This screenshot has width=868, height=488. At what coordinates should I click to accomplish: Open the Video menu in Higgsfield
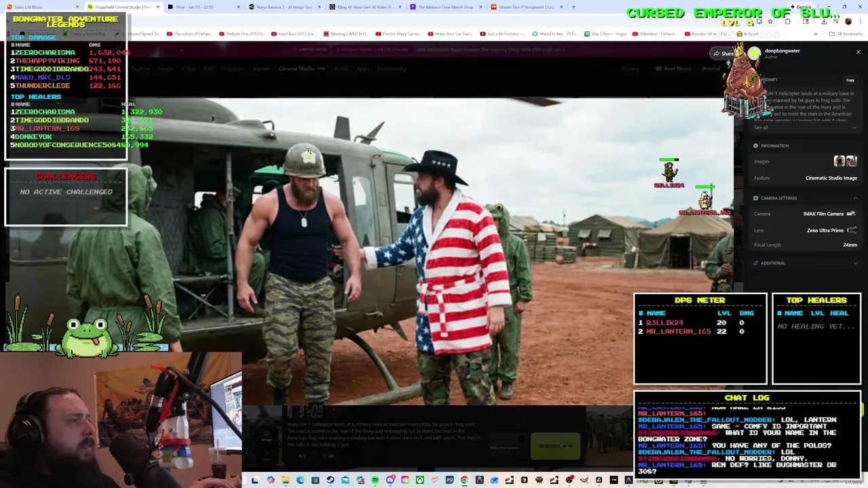pyautogui.click(x=187, y=68)
